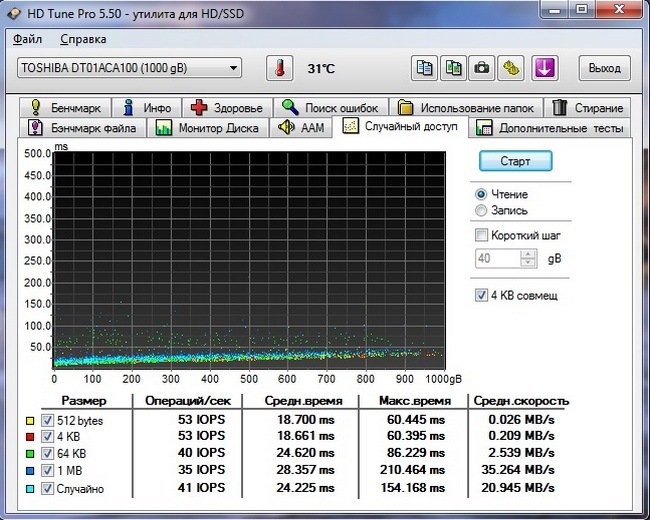The image size is (650, 520).
Task: Open the Поиск ошибок tab
Action: click(330, 107)
